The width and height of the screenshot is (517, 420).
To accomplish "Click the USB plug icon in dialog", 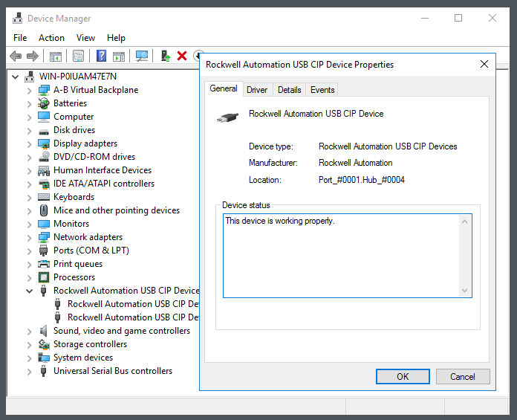I will (x=227, y=117).
